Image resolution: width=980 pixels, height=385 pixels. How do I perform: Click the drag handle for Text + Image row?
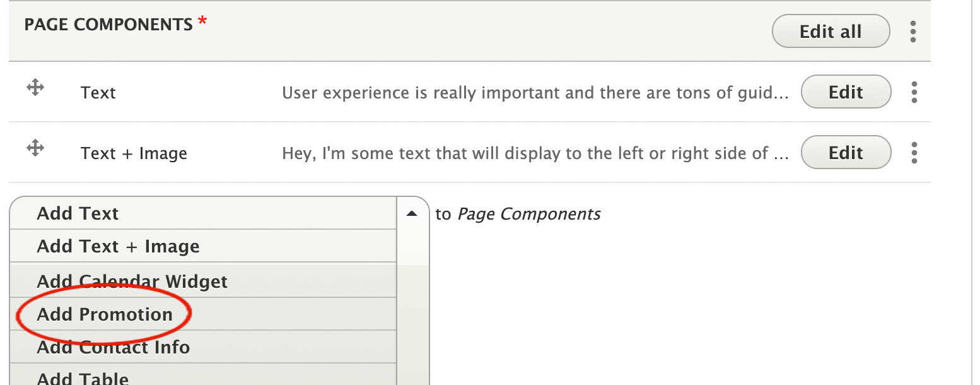(35, 148)
